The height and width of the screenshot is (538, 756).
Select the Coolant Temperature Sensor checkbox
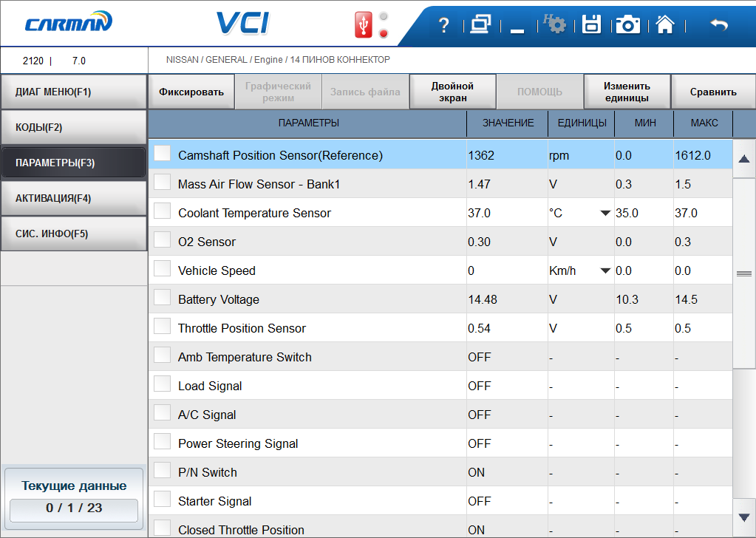click(x=162, y=211)
